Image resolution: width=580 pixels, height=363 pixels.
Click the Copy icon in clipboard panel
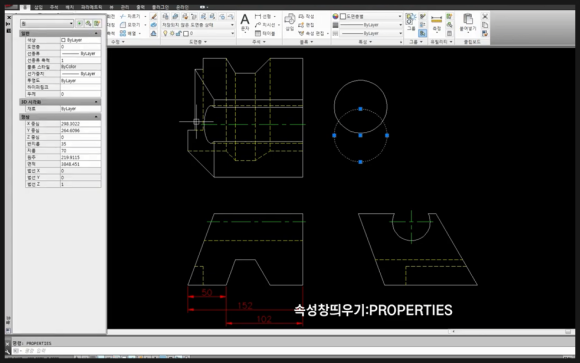coord(485,25)
